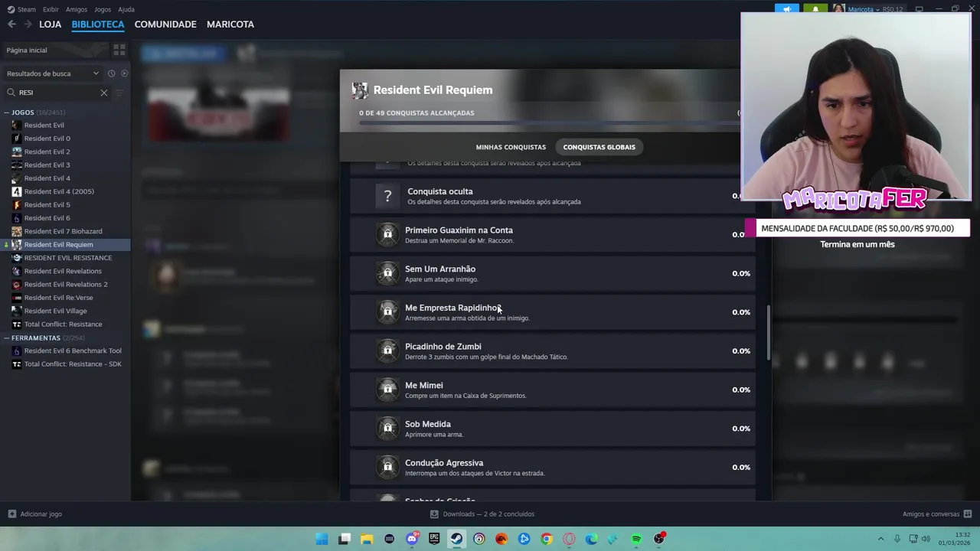Switch to CONQUISTAS GLOBAIS tab
This screenshot has height=551, width=980.
[x=599, y=147]
